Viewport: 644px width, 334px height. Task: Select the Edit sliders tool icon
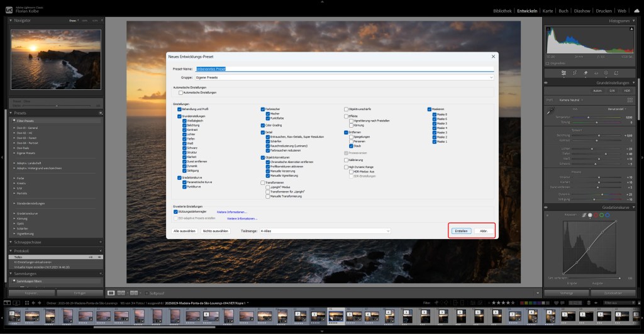click(563, 73)
